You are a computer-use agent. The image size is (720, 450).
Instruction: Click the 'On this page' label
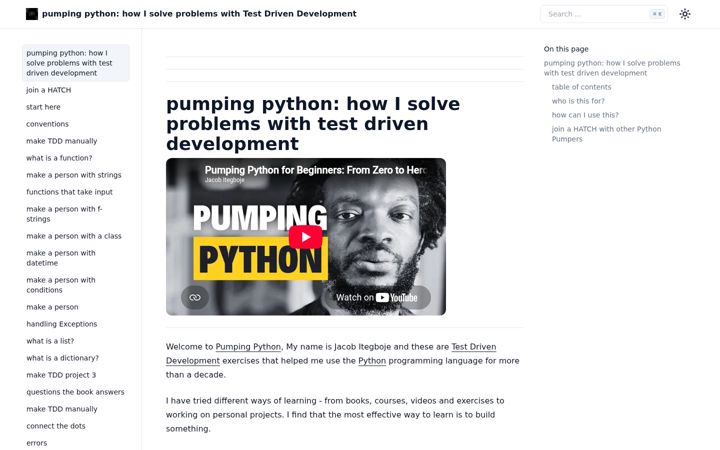click(x=566, y=49)
